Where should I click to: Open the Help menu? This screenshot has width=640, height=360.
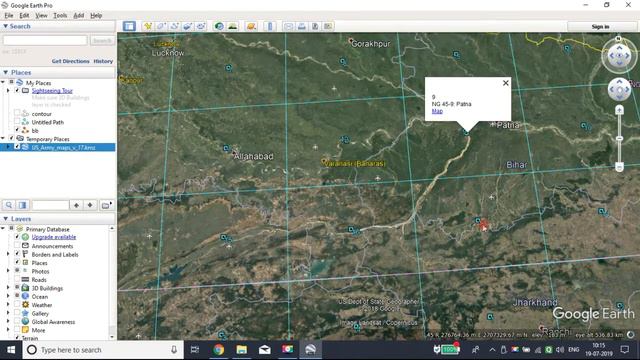click(x=96, y=16)
